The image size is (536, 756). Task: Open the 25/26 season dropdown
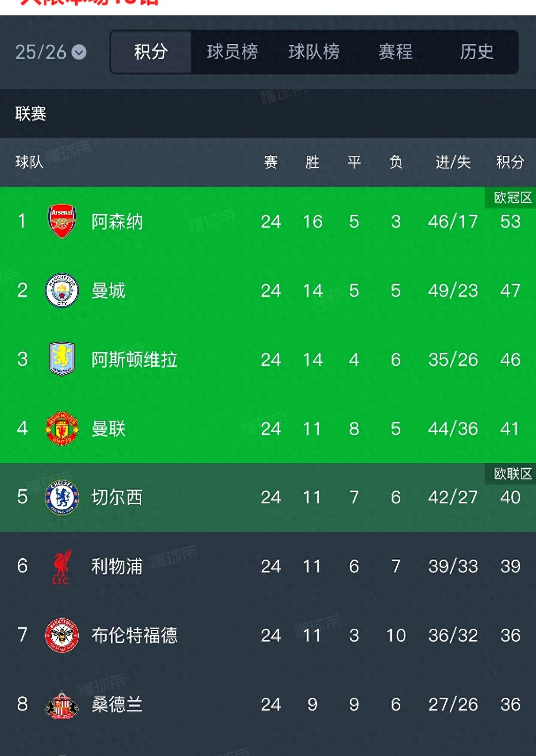click(x=51, y=52)
